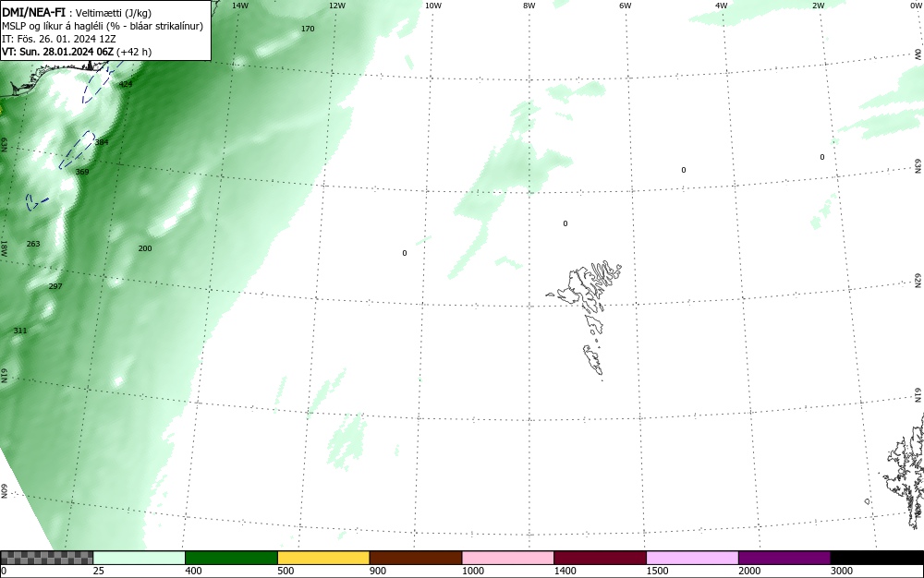Select the legend scale number 1400
This screenshot has width=924, height=578.
pos(565,571)
